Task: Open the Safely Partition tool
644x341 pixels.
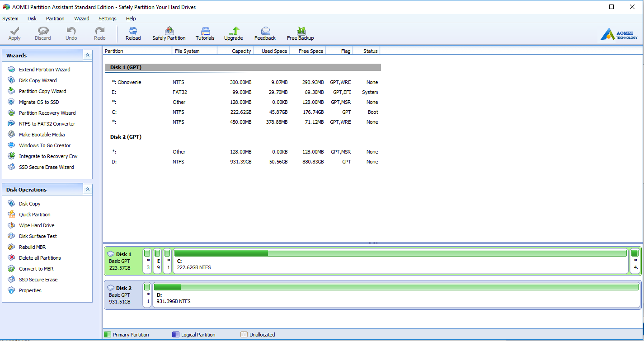Action: (169, 32)
